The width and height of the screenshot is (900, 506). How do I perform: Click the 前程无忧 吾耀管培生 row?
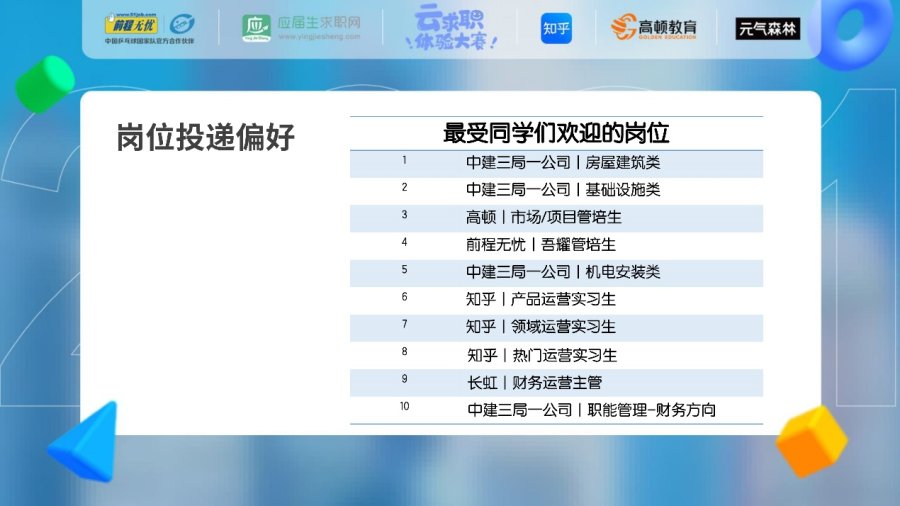556,244
